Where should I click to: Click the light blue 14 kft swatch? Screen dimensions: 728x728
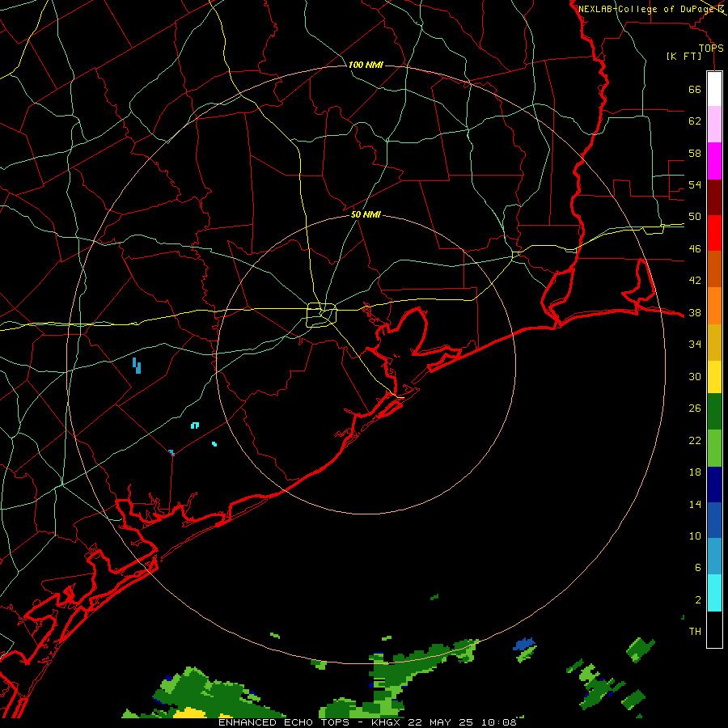pyautogui.click(x=714, y=557)
